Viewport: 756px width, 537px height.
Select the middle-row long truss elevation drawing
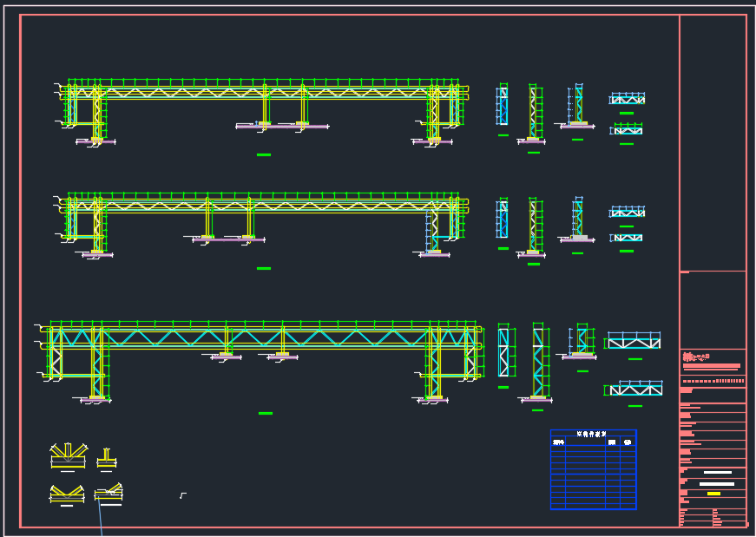click(x=260, y=226)
